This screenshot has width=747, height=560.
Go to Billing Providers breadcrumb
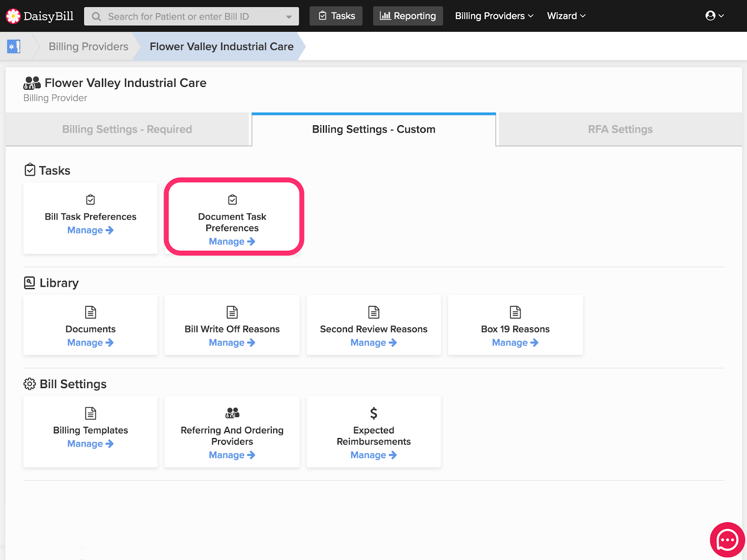pos(88,47)
